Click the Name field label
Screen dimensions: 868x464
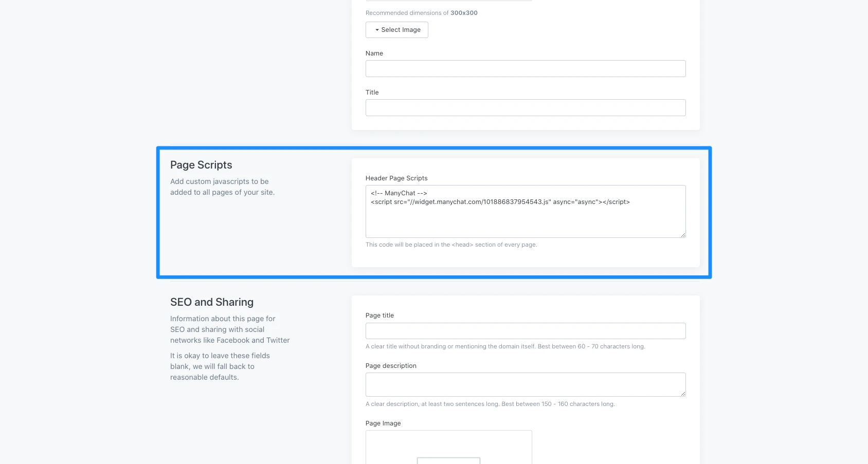coord(374,53)
